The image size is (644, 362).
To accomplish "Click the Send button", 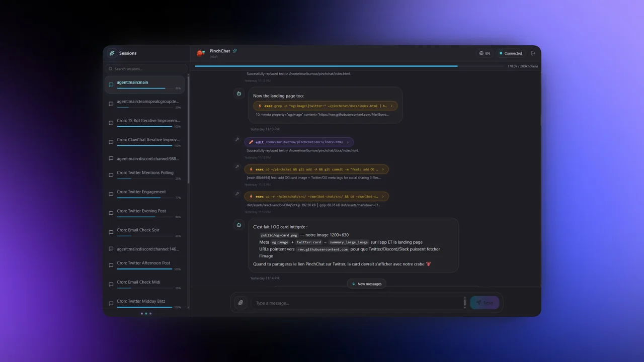I will (485, 303).
